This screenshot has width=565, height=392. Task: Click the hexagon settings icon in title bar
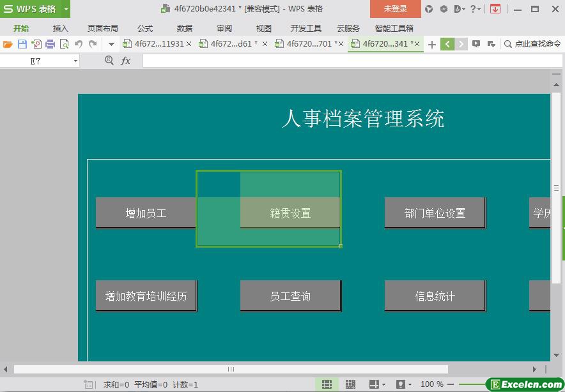(444, 9)
